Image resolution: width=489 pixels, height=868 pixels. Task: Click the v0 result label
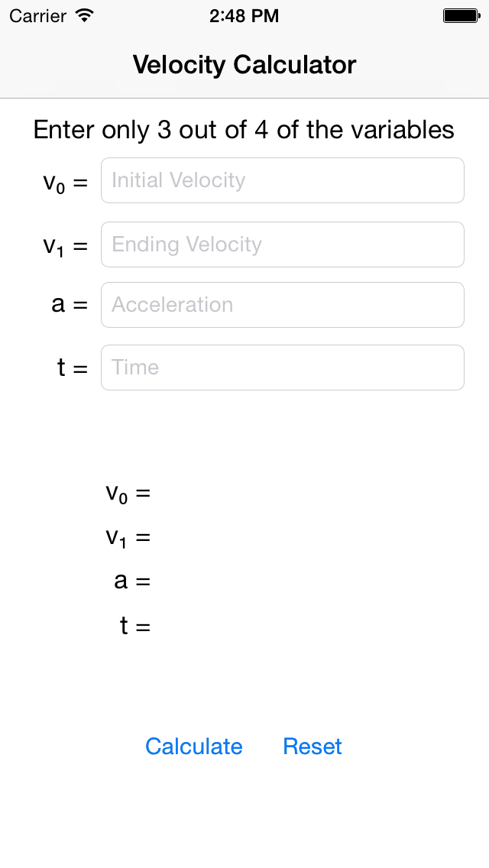(126, 493)
